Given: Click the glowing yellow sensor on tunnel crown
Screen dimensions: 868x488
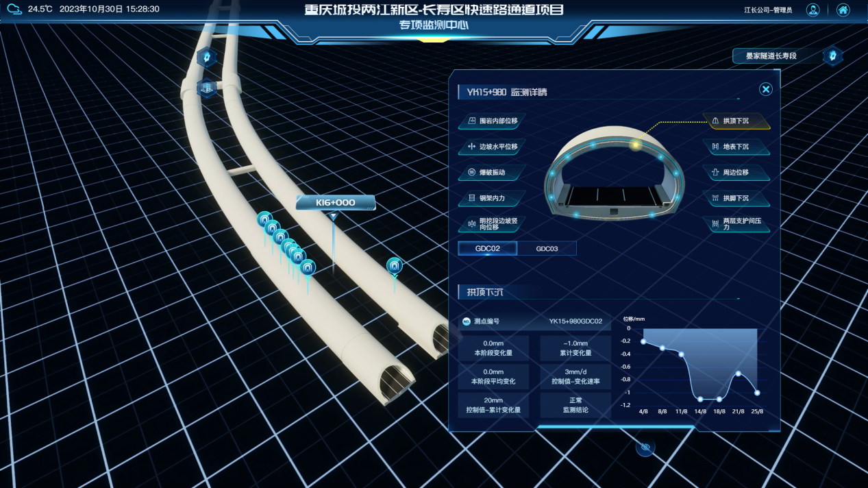Looking at the screenshot, I should point(635,145).
